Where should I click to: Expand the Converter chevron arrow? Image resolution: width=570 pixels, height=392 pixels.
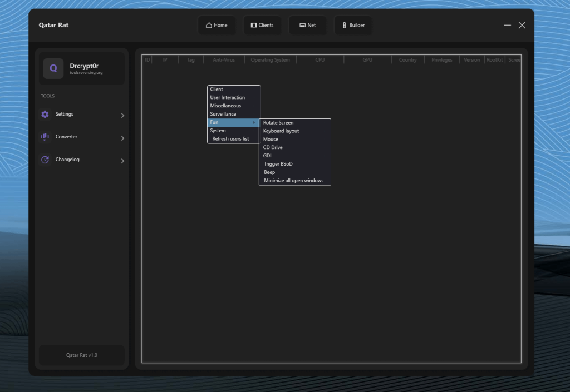(122, 138)
